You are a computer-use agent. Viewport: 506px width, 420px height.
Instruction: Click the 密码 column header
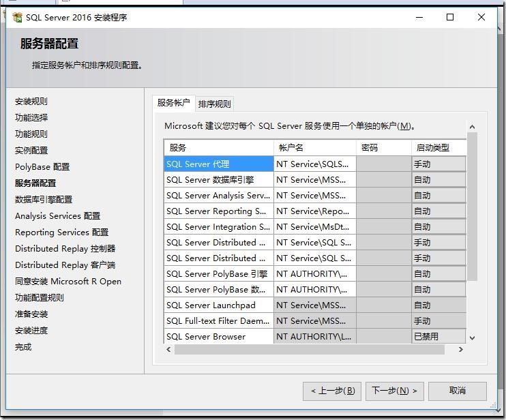pos(384,148)
